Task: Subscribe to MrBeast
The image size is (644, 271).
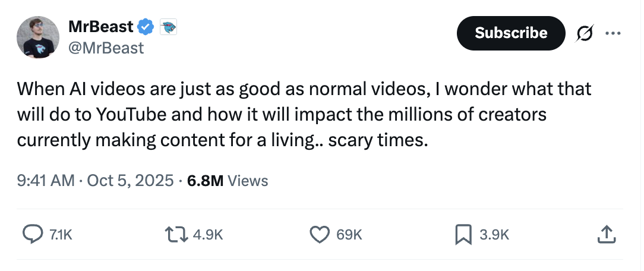Action: (x=511, y=33)
